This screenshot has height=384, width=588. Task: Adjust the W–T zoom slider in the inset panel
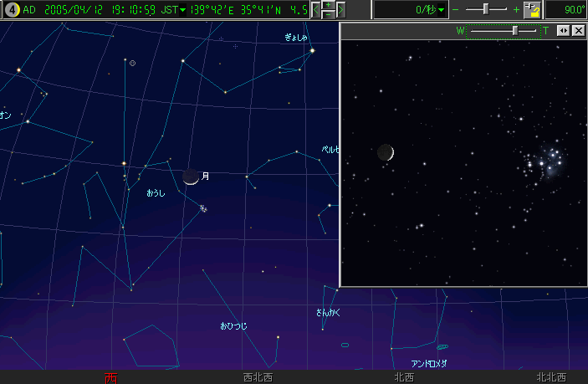(514, 30)
